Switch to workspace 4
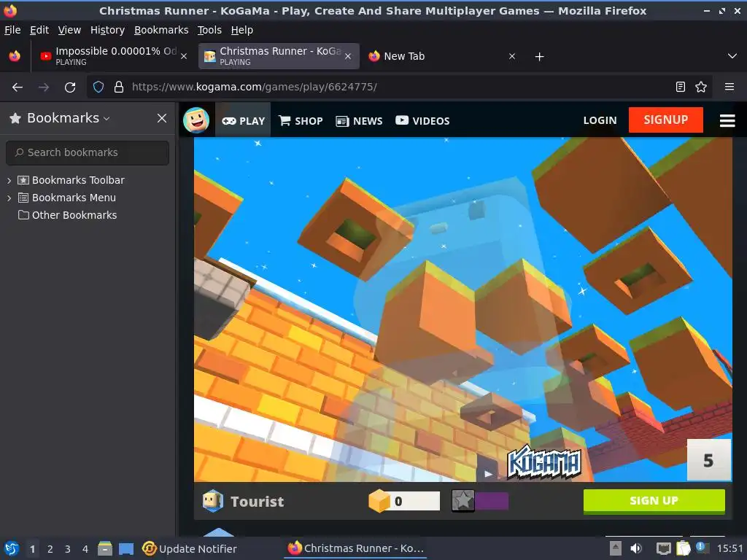747x560 pixels. point(85,549)
